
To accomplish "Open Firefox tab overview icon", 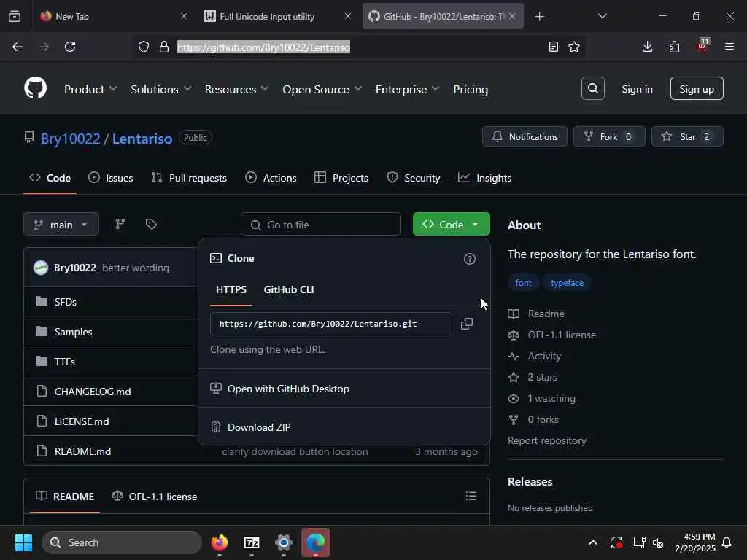I will [15, 16].
